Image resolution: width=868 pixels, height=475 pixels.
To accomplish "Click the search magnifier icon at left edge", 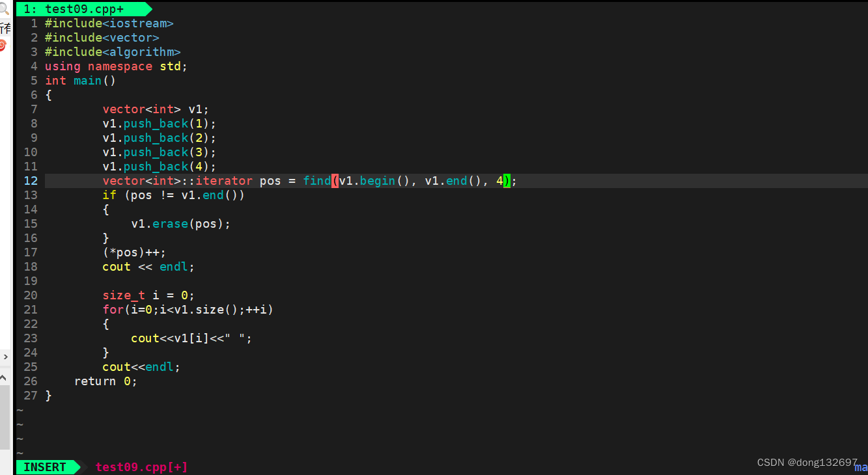I will coord(4,9).
